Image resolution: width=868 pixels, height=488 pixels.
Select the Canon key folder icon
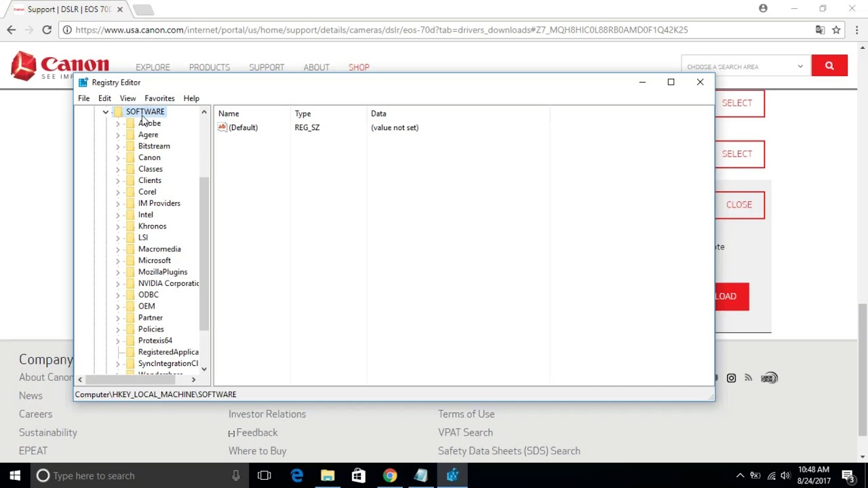(x=130, y=158)
